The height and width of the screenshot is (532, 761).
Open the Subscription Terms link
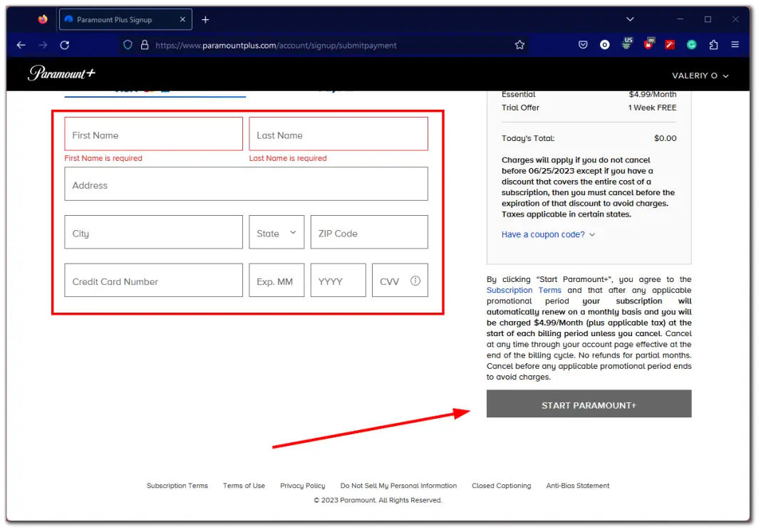point(525,290)
